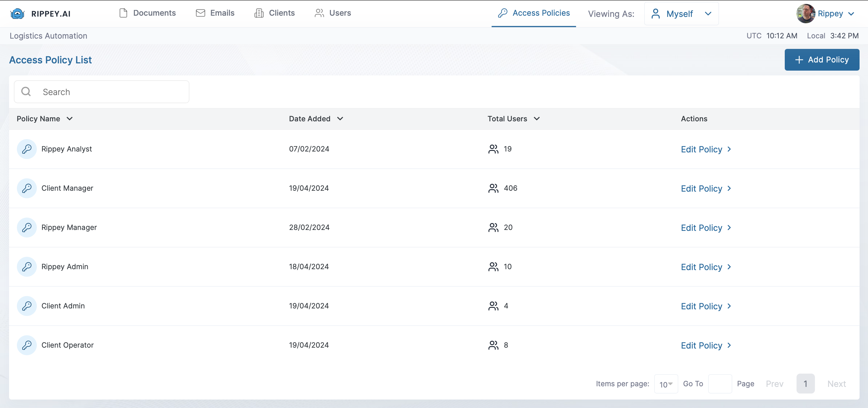Screen dimensions: 868x408
Task: Sort by Date Added column chevron
Action: [340, 119]
